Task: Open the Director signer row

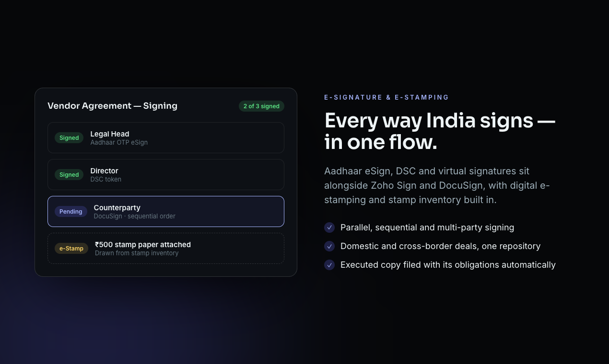Action: [166, 175]
